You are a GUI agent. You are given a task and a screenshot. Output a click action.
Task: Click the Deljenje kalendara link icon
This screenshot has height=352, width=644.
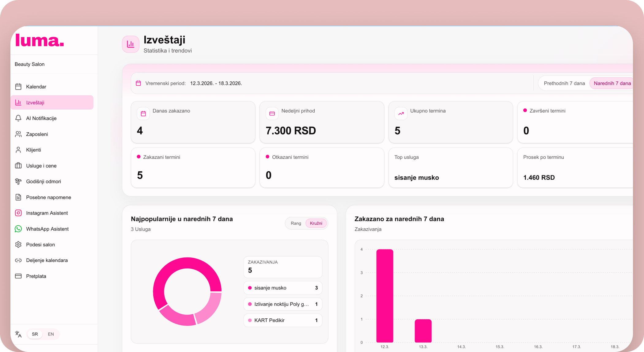18,260
